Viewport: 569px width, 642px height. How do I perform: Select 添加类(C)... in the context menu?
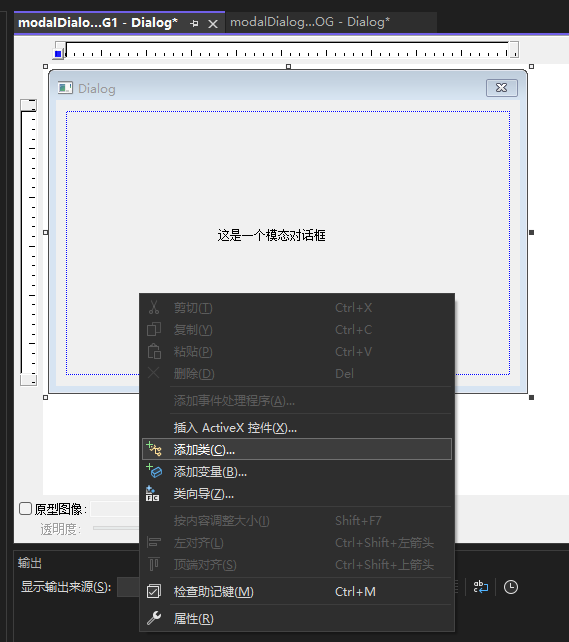[297, 449]
